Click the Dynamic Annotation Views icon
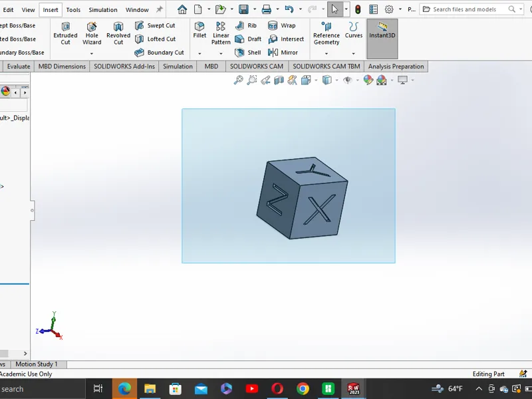The height and width of the screenshot is (399, 532). pyautogui.click(x=292, y=80)
